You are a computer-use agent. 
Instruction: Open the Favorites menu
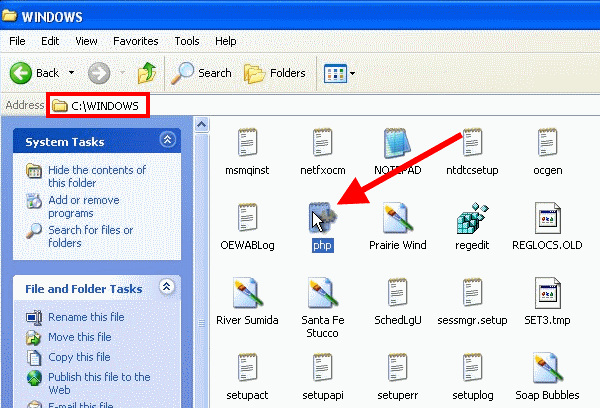(135, 41)
